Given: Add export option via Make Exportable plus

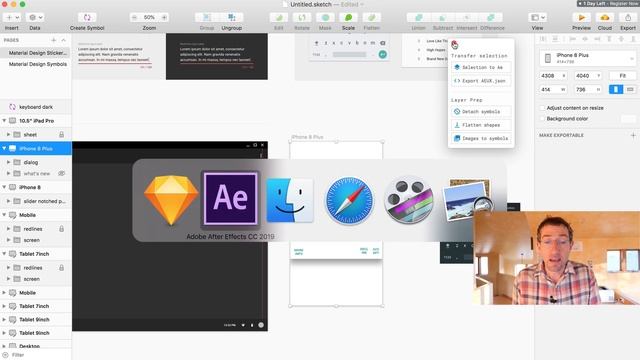Looking at the screenshot, I should tap(633, 135).
